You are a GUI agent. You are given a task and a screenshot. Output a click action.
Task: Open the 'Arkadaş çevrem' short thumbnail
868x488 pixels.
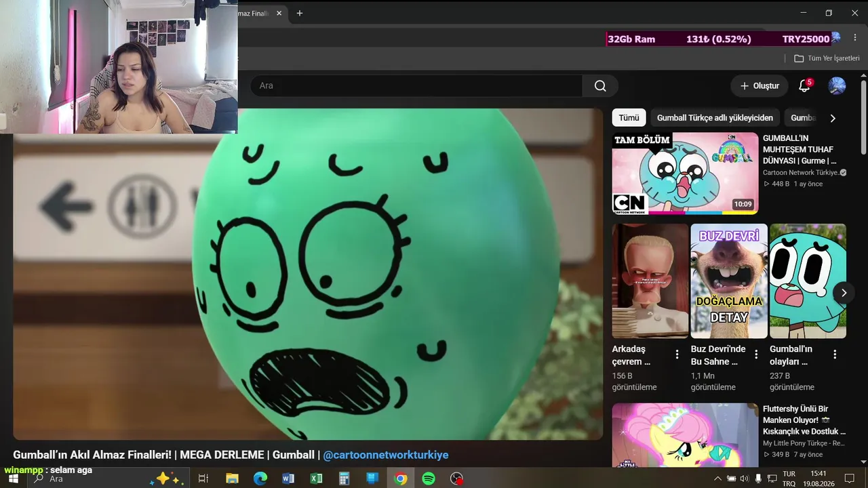tap(650, 281)
